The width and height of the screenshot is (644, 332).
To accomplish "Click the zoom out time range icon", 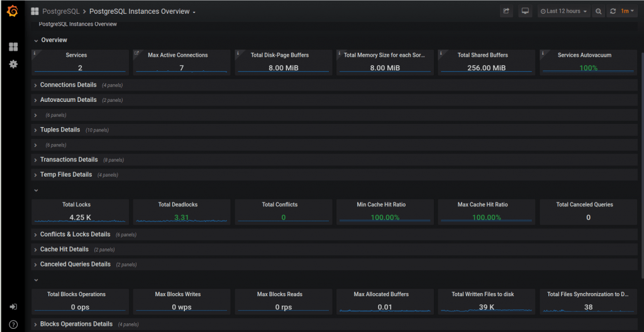I will click(x=599, y=11).
